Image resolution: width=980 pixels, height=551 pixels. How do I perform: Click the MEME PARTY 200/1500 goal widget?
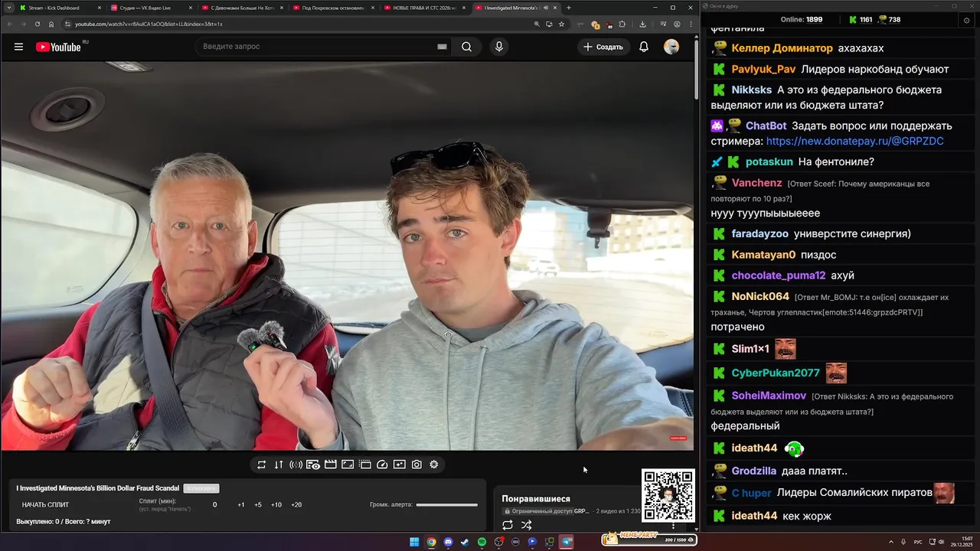(x=648, y=540)
